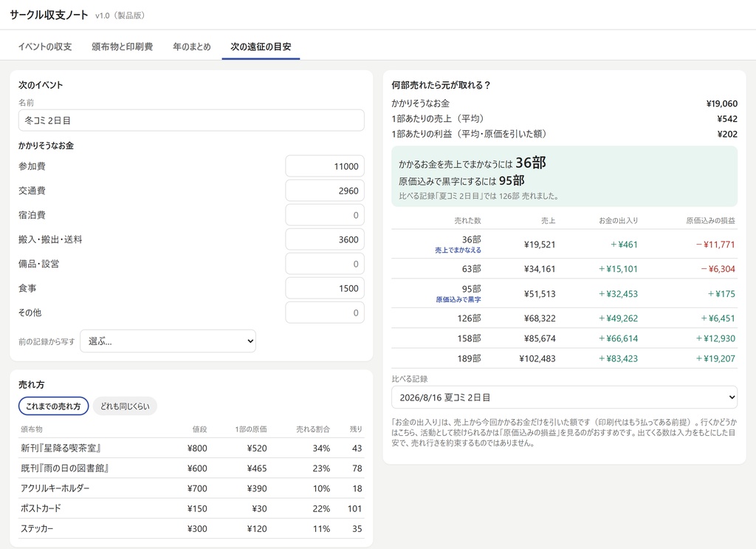This screenshot has height=549, width=756.
Task: Click the 189部 table row
Action: pos(564,358)
